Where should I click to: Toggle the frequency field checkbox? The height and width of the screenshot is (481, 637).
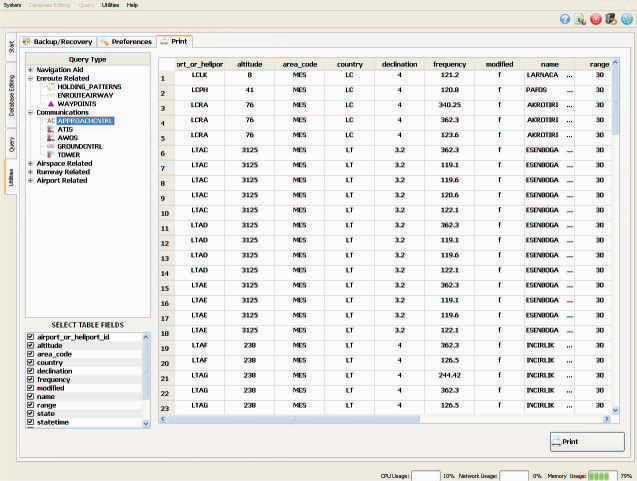pyautogui.click(x=30, y=379)
